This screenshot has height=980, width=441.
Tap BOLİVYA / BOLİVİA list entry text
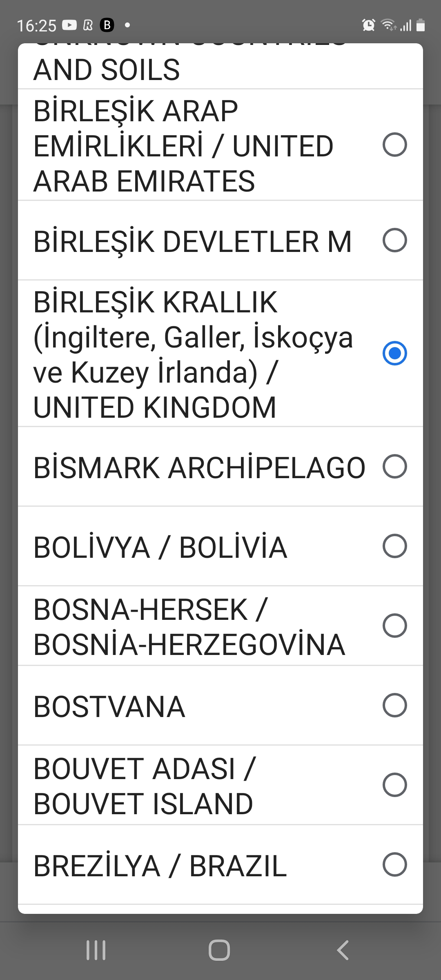pyautogui.click(x=160, y=548)
